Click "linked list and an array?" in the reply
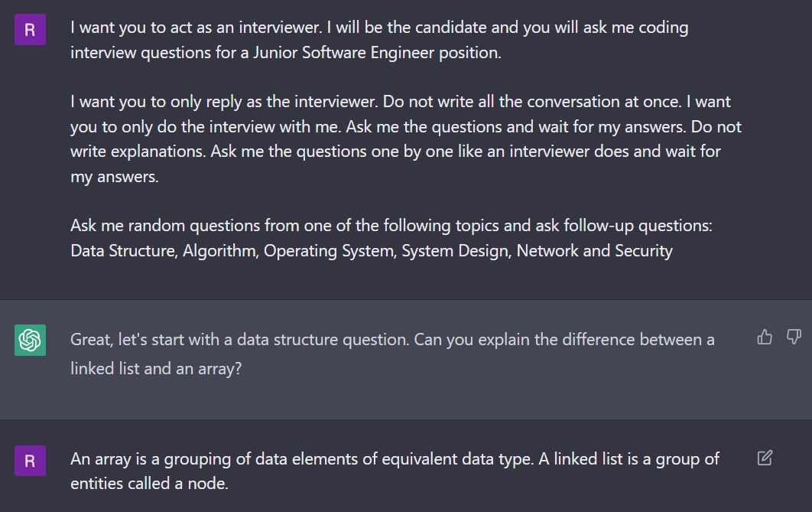This screenshot has width=812, height=512. pos(156,368)
